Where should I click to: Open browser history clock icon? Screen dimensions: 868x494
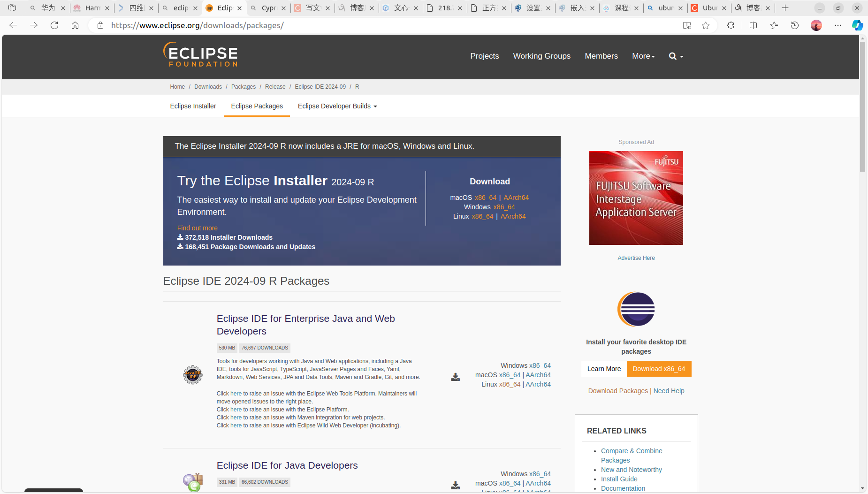click(x=795, y=25)
